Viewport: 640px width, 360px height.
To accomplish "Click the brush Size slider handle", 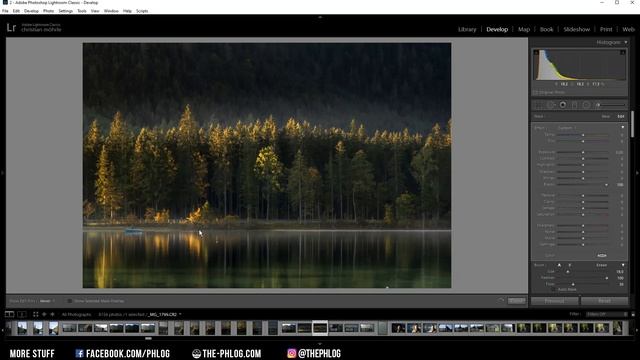I will (x=568, y=271).
